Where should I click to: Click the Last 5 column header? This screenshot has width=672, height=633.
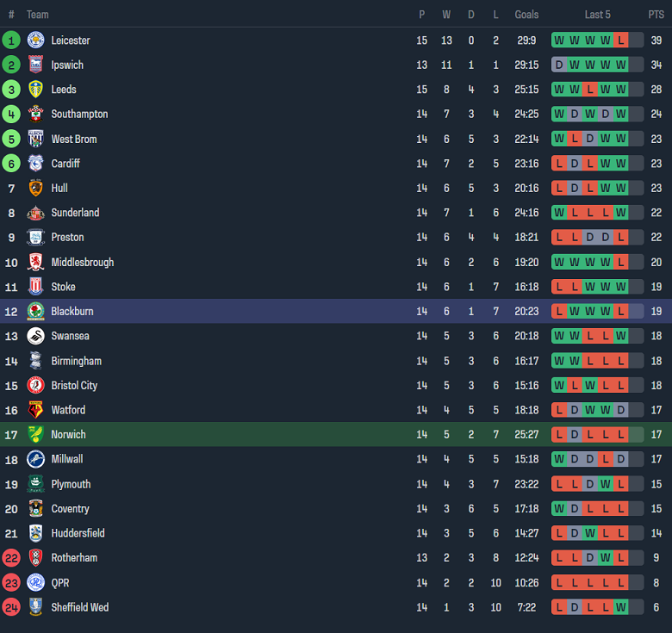(x=597, y=15)
